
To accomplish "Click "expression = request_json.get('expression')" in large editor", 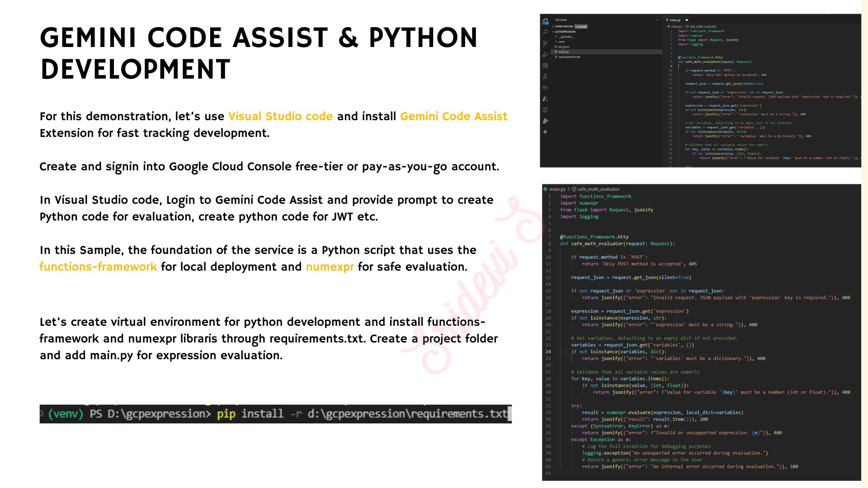I will coord(630,311).
